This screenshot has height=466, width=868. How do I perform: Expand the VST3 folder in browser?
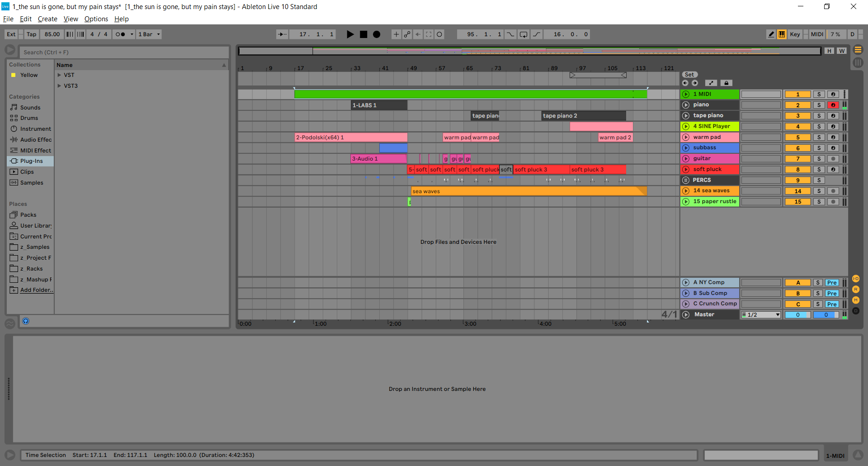pyautogui.click(x=59, y=86)
